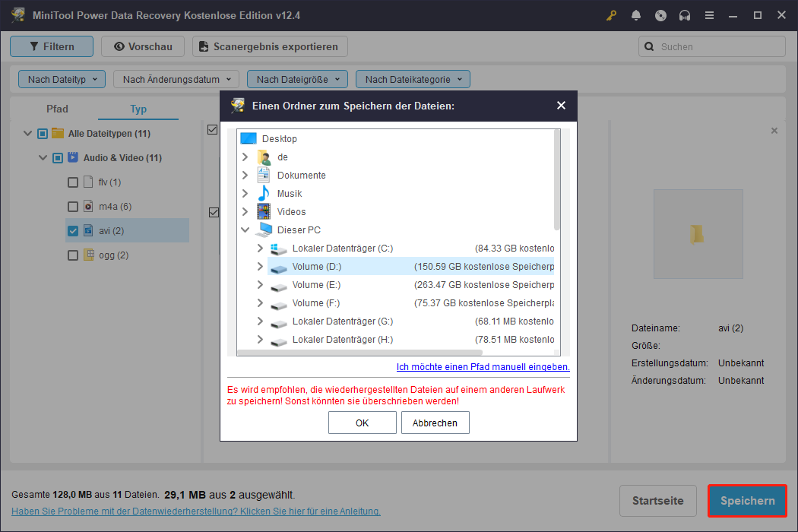The image size is (798, 532).
Task: Select the Videos film icon
Action: pos(264,212)
